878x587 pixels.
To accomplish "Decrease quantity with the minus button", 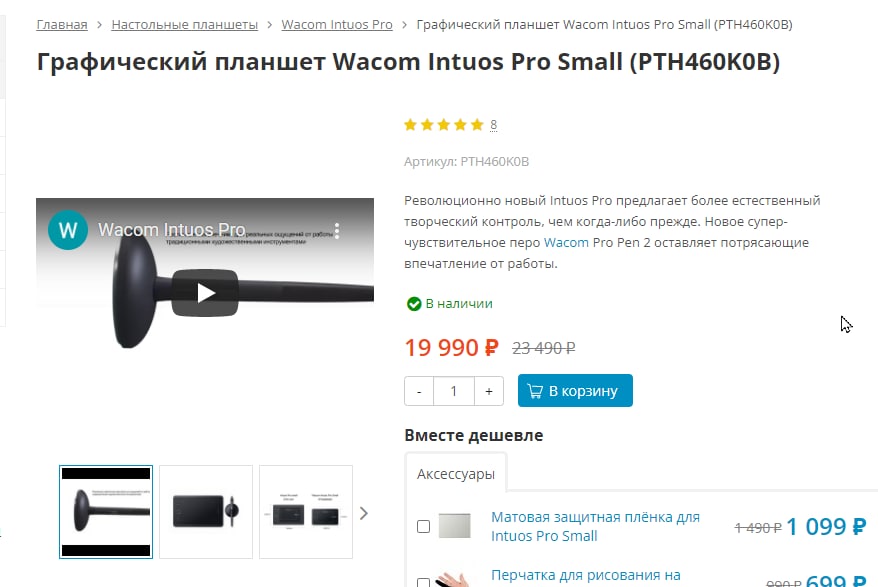I will [x=419, y=391].
